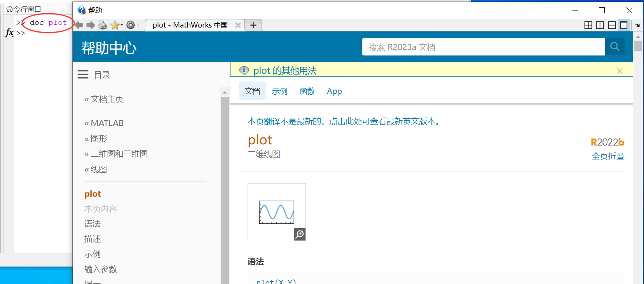Jump to 输入参数 section from sidebar
Viewport: 644px width, 284px height.
point(101,269)
